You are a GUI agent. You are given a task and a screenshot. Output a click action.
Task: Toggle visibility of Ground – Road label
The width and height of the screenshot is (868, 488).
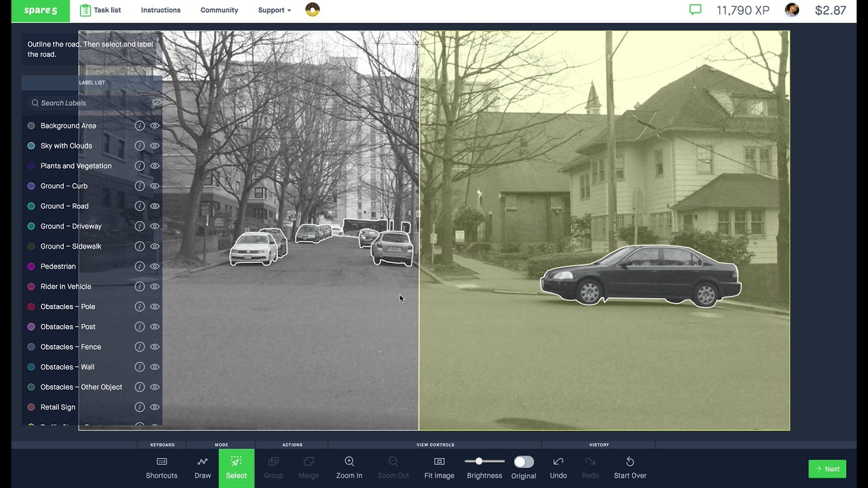[155, 206]
